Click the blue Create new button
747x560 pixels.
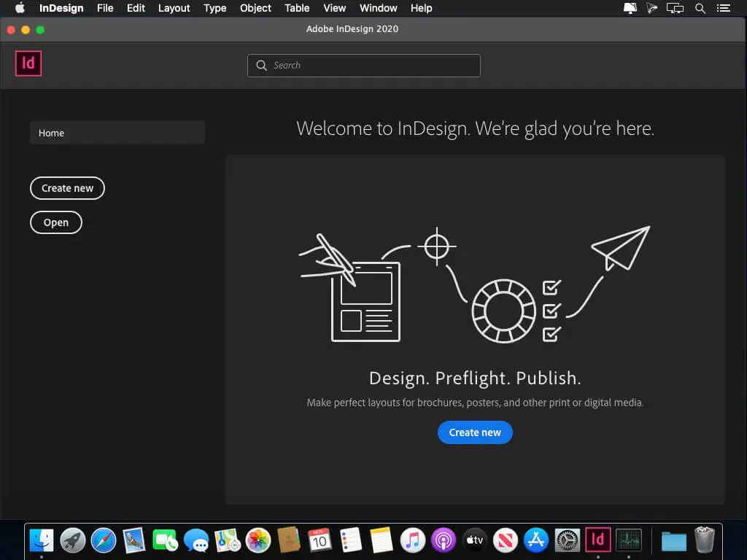pos(475,432)
